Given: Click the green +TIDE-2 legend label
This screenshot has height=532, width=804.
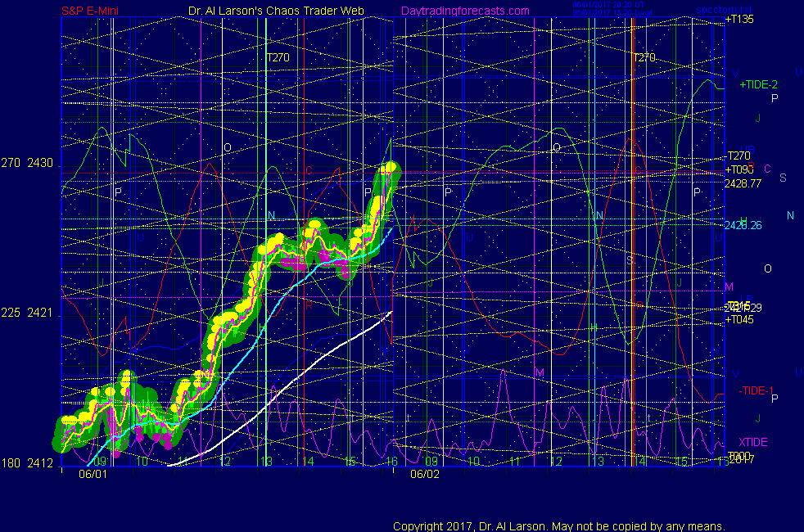Looking at the screenshot, I should pos(758,84).
